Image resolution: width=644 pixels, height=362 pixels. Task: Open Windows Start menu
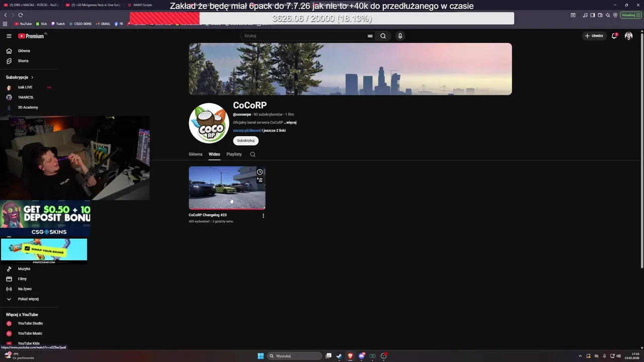coord(261,356)
